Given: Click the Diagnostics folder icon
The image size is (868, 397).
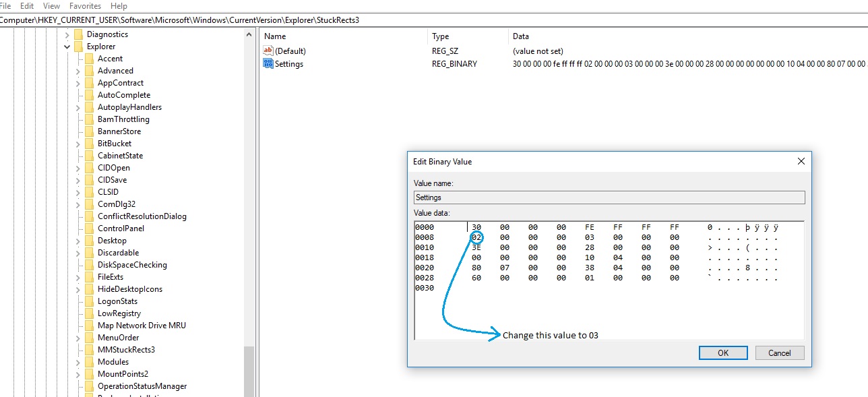Looking at the screenshot, I should 78,34.
